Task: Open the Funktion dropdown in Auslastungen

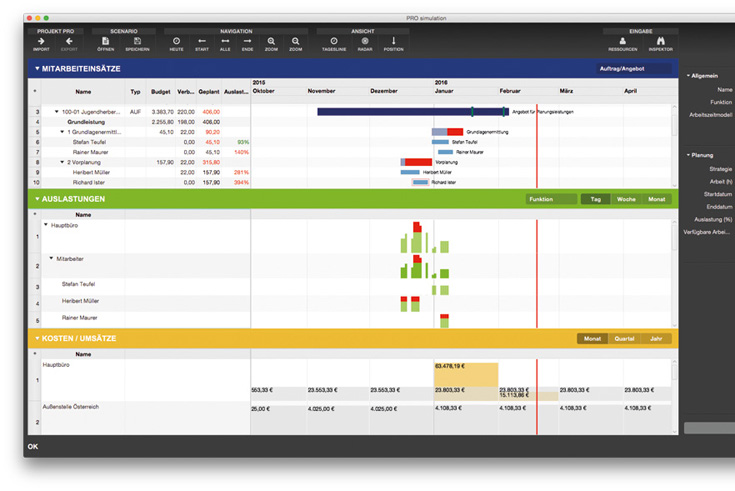Action: pos(551,199)
